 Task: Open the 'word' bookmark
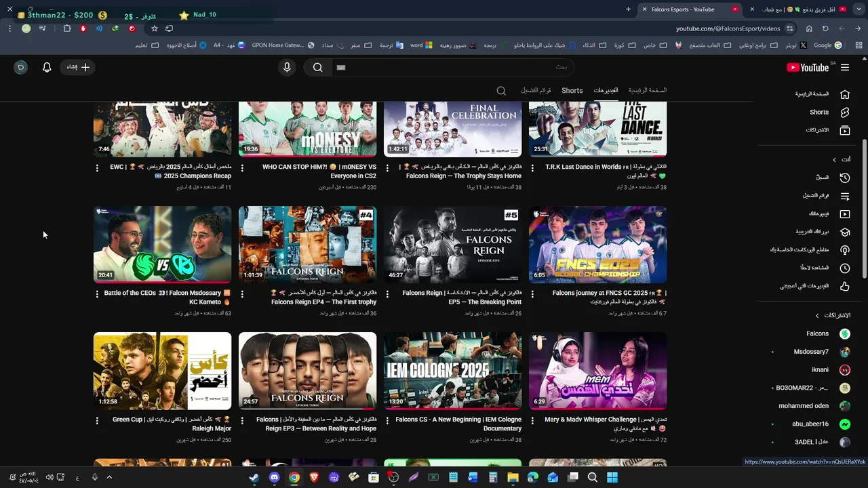421,45
